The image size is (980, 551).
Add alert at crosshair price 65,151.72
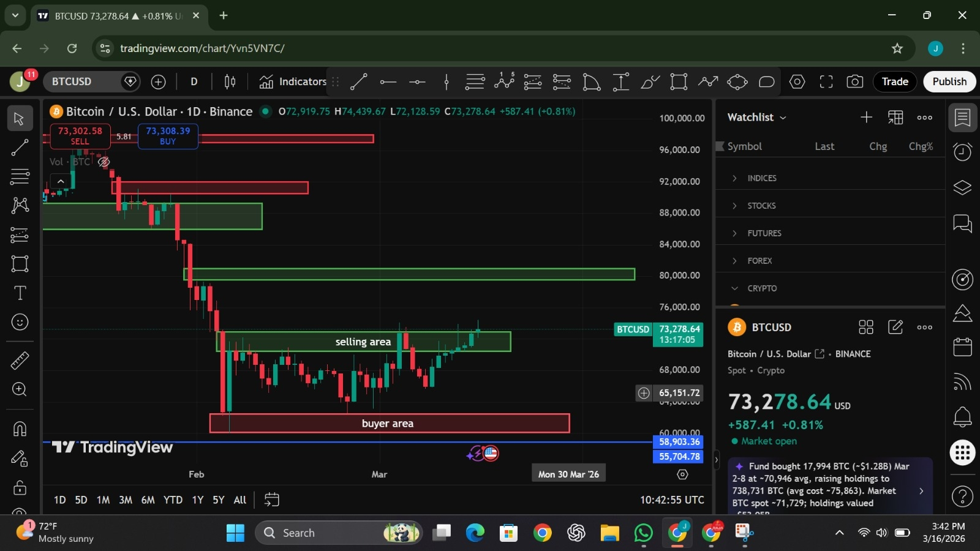(x=644, y=393)
